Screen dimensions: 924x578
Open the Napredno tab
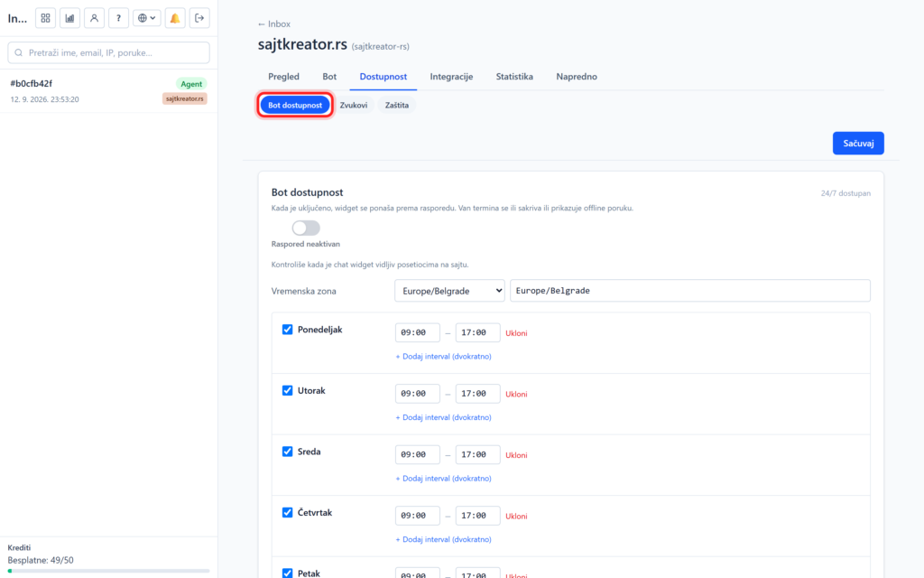click(x=577, y=77)
